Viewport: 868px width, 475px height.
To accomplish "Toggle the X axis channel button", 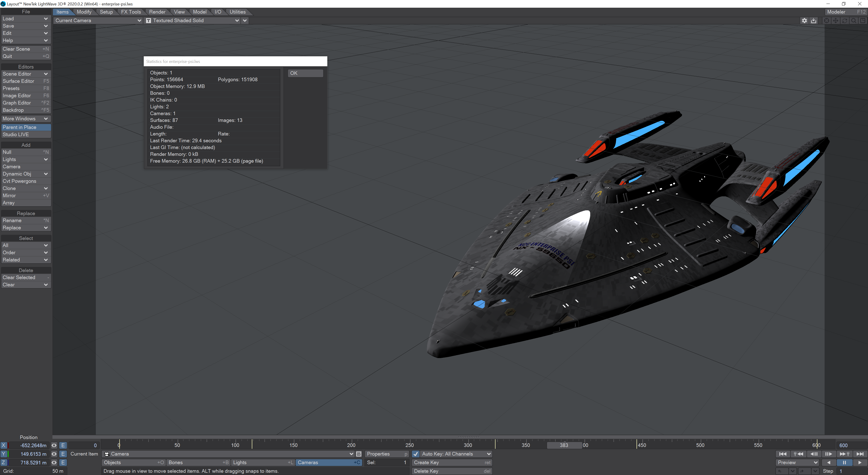I will [x=4, y=445].
